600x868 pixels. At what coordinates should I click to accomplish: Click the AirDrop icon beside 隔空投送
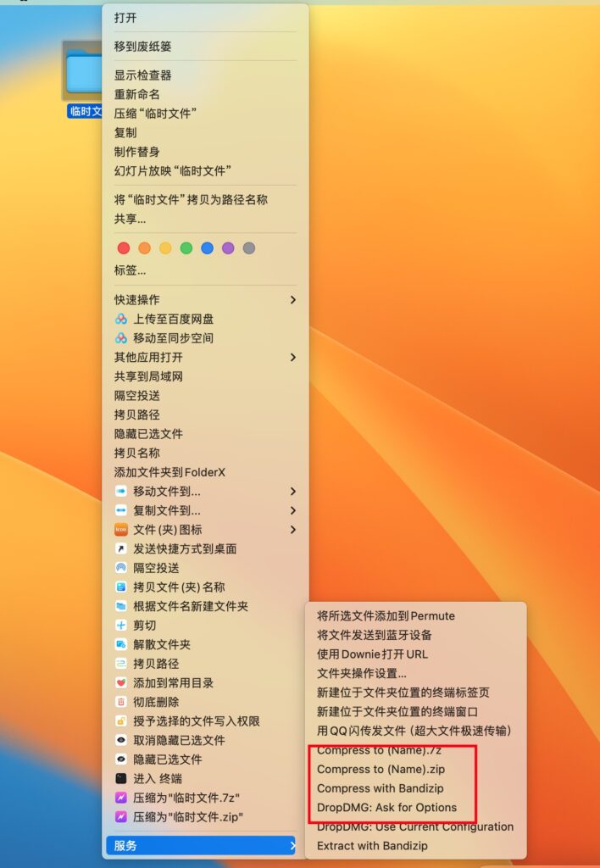[120, 568]
